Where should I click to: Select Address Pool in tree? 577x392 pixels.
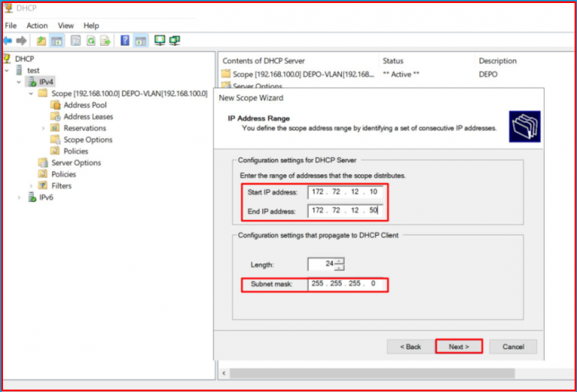tap(85, 105)
